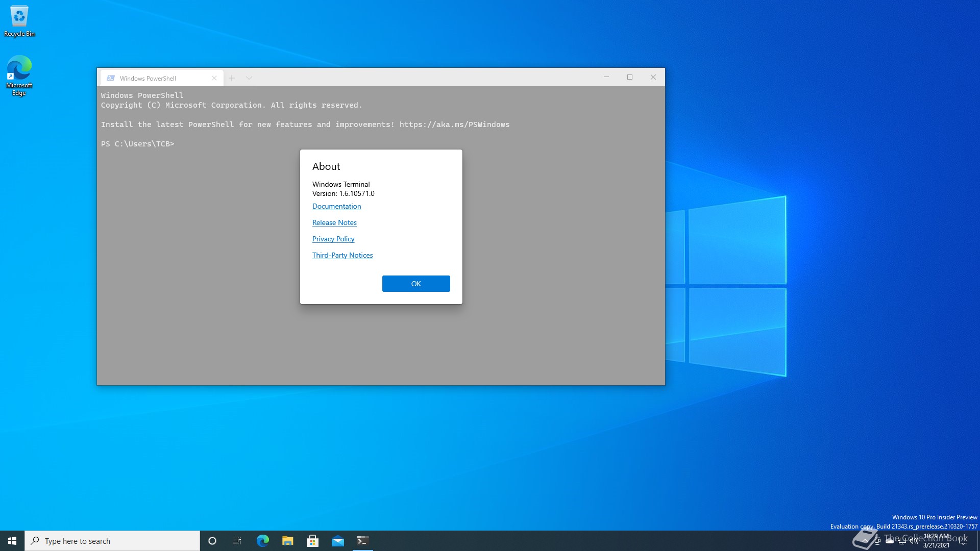Screen dimensions: 980x551
Task: Show hidden system tray icons
Action: coord(865,541)
